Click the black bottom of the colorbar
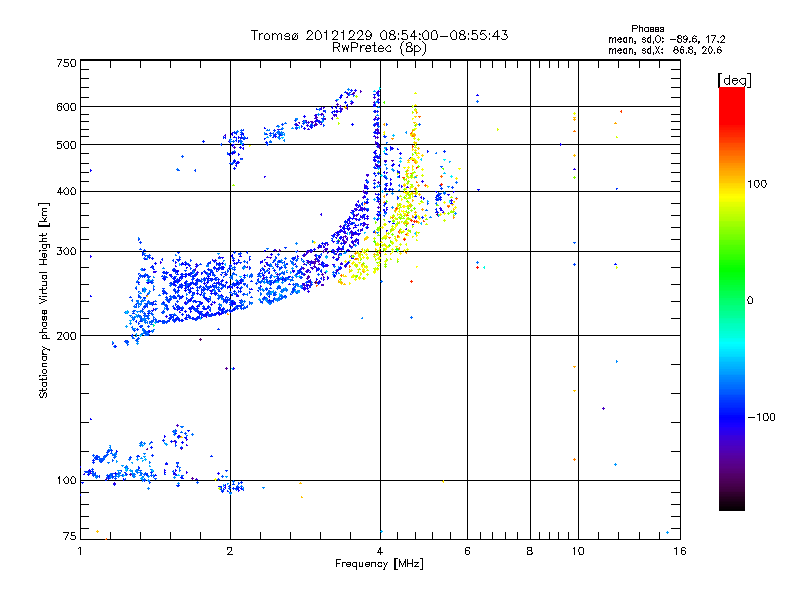The image size is (800, 600). pyautogui.click(x=732, y=503)
